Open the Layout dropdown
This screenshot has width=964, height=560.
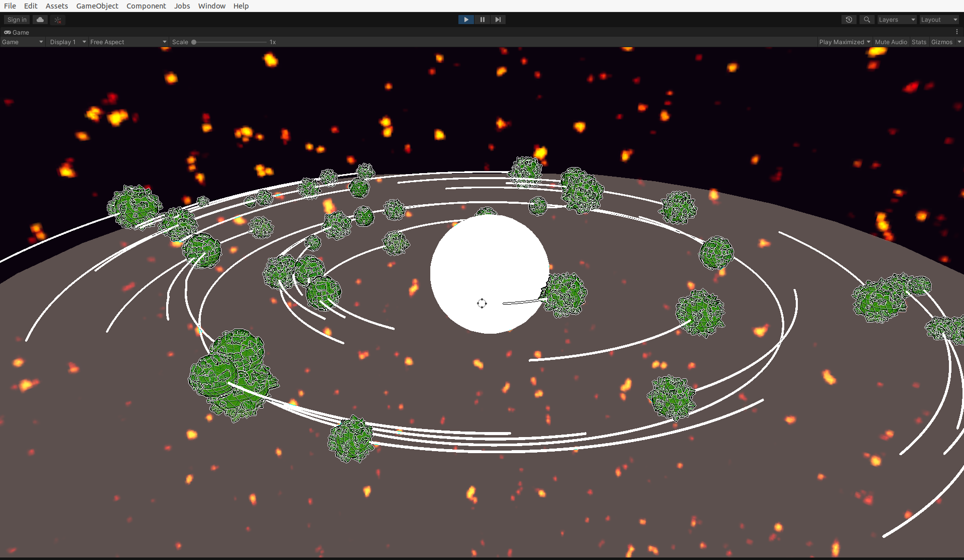[939, 20]
